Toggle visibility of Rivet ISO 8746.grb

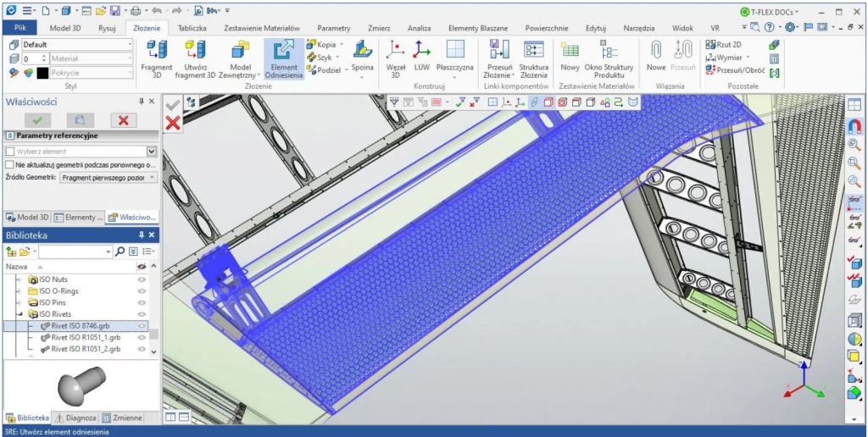click(x=142, y=325)
